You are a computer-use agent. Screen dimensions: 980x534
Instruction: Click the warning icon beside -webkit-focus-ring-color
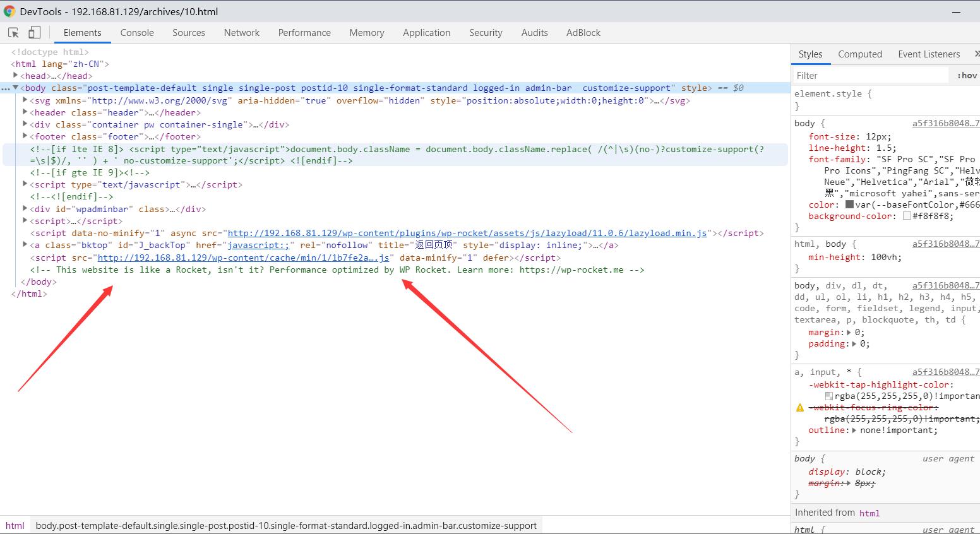pyautogui.click(x=799, y=408)
